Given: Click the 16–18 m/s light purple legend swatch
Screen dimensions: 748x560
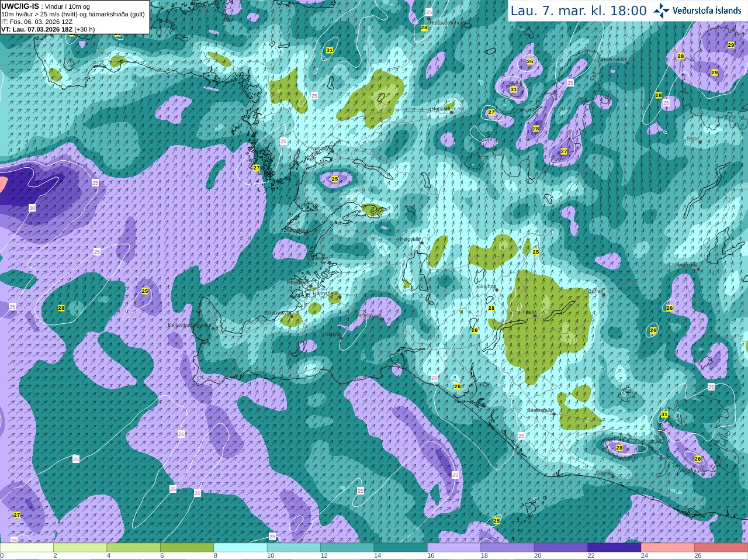Looking at the screenshot, I should 454,548.
